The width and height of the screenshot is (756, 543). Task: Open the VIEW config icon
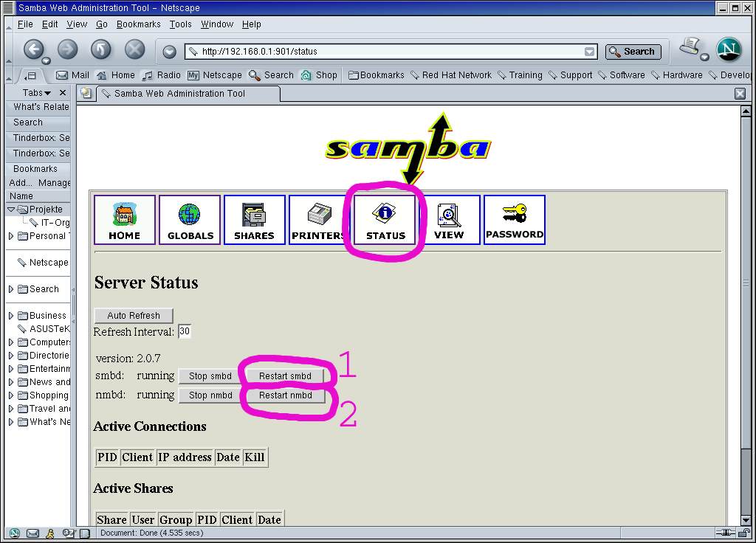[x=449, y=219]
